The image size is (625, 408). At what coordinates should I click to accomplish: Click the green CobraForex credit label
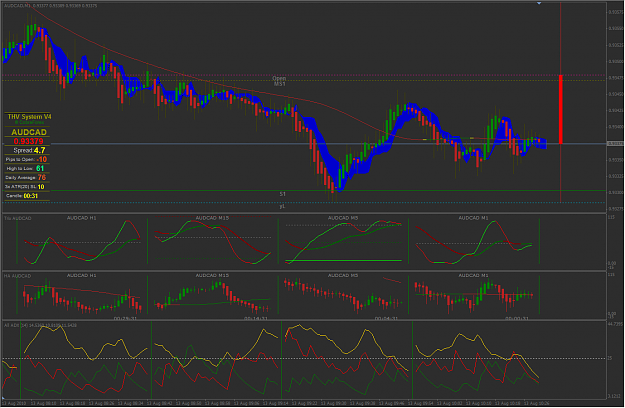[29, 123]
